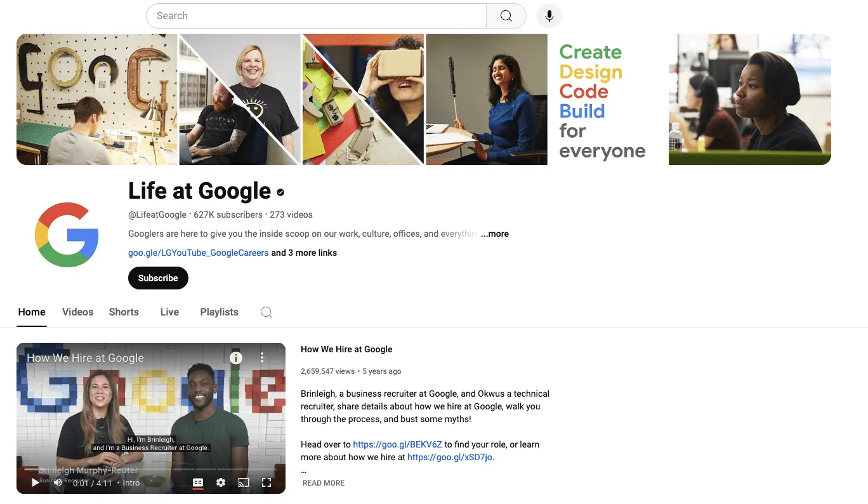
Task: Subscribe to Life at Google channel
Action: 158,278
